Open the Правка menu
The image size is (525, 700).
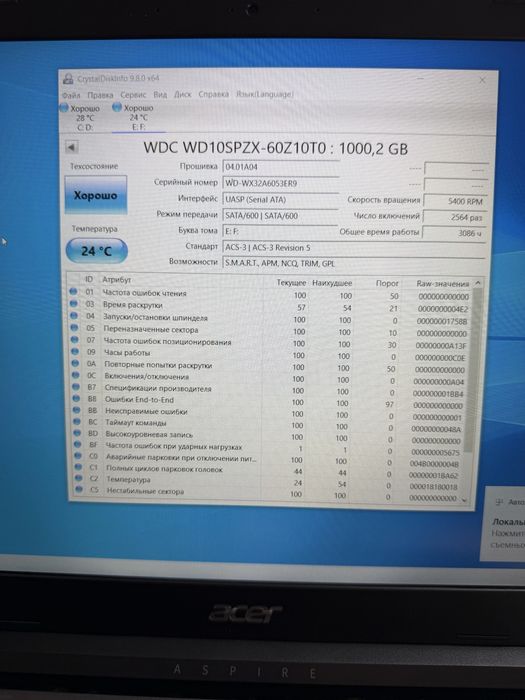(x=100, y=95)
